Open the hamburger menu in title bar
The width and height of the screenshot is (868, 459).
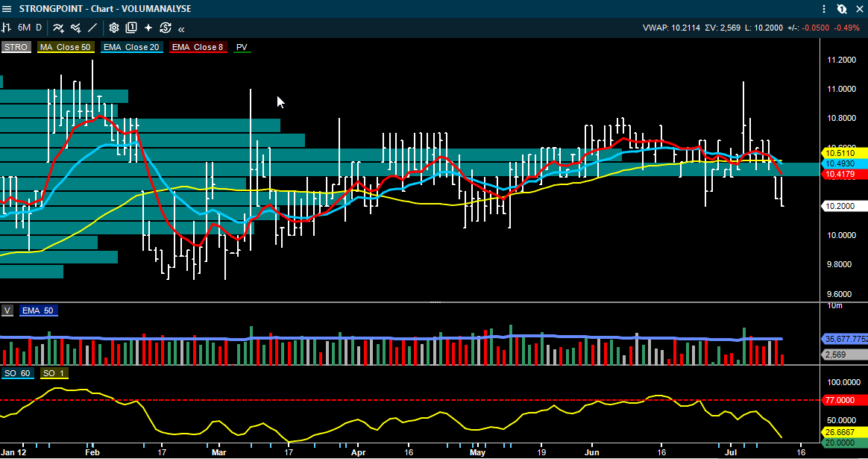pyautogui.click(x=7, y=9)
